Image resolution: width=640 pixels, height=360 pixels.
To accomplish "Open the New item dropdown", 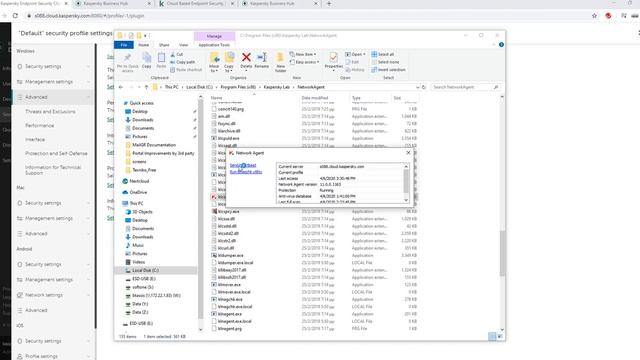I will tap(303, 54).
